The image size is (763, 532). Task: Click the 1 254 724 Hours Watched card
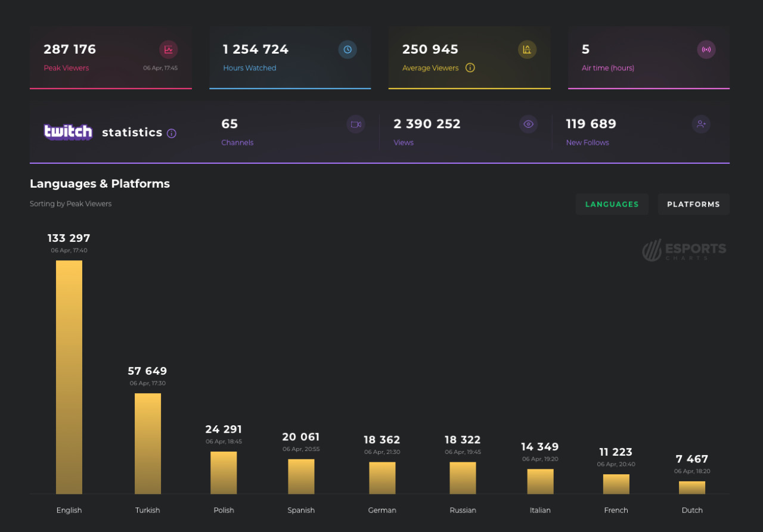pyautogui.click(x=290, y=58)
